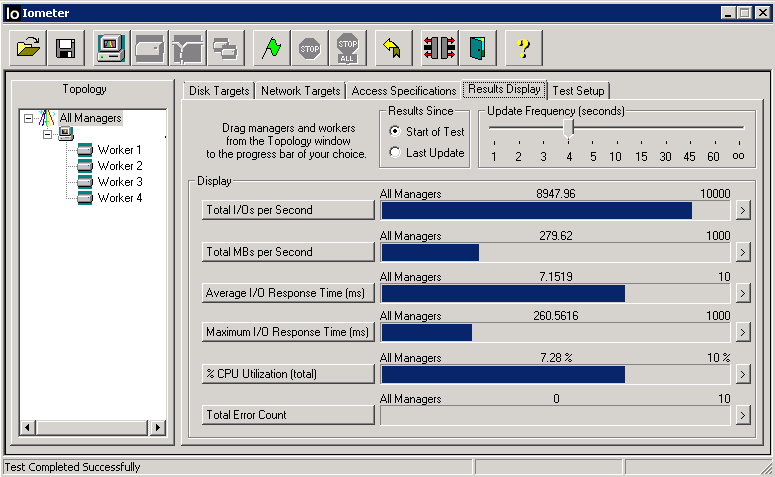This screenshot has height=477, width=775.
Task: Open arrow beside CPU Utilization bar
Action: pyautogui.click(x=742, y=374)
